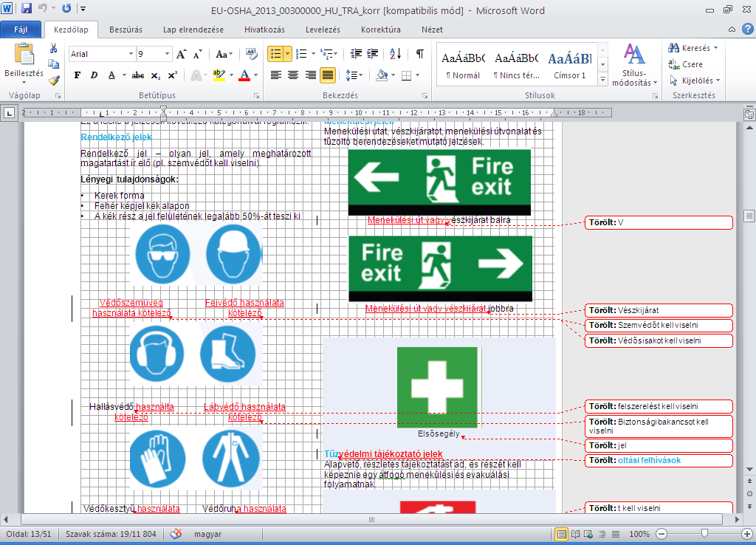This screenshot has height=545, width=756.
Task: Click the zoom slider handle in status bar
Action: pos(704,533)
